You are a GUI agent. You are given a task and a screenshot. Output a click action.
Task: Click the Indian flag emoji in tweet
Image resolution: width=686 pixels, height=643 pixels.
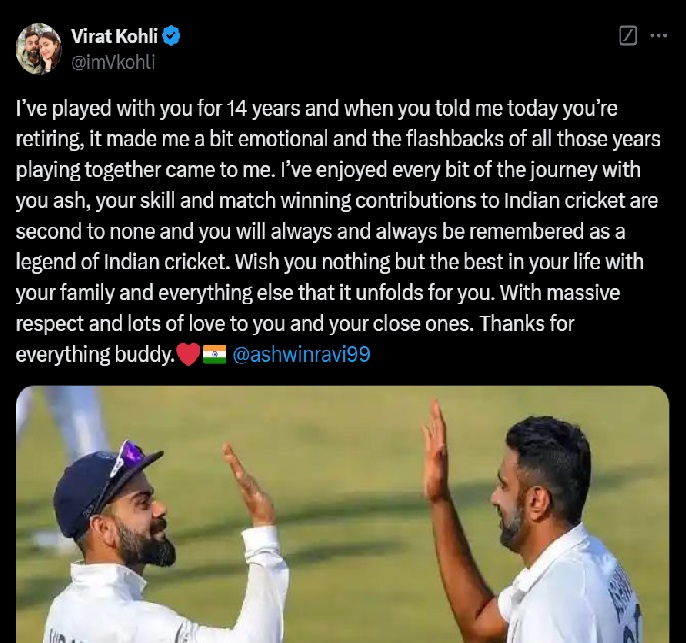[x=214, y=355]
